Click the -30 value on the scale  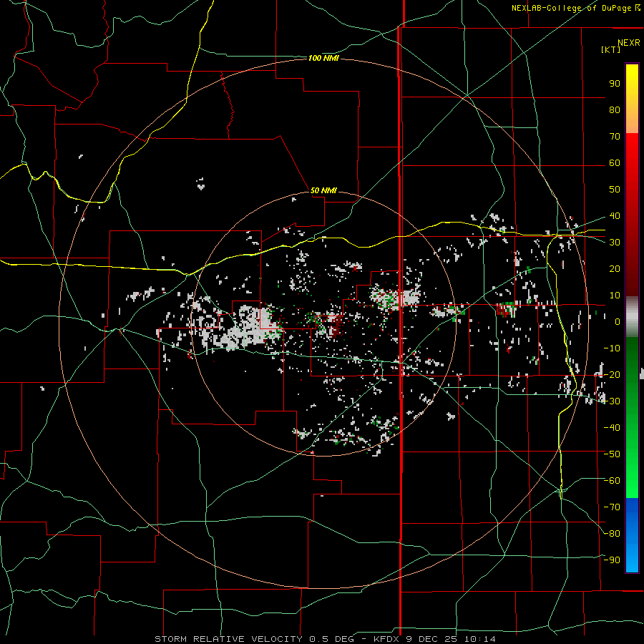(612, 401)
